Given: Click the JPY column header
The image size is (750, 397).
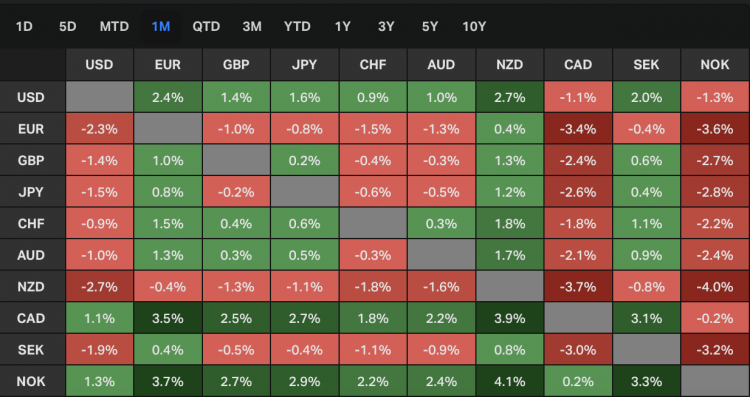Looking at the screenshot, I should [305, 65].
